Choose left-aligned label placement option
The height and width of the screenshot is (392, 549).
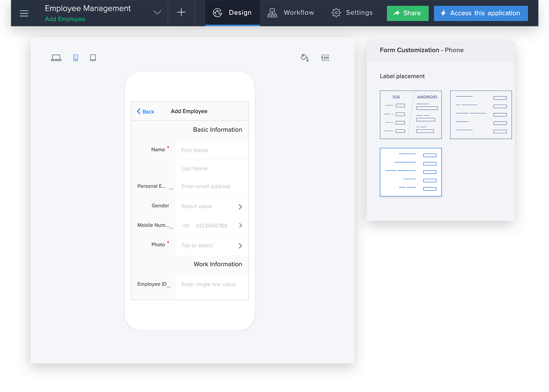point(481,115)
